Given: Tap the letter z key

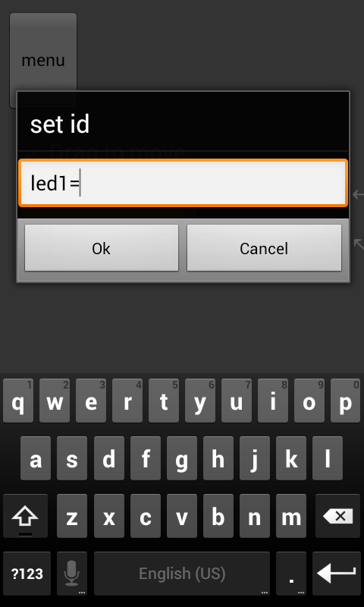Looking at the screenshot, I should (x=72, y=516).
